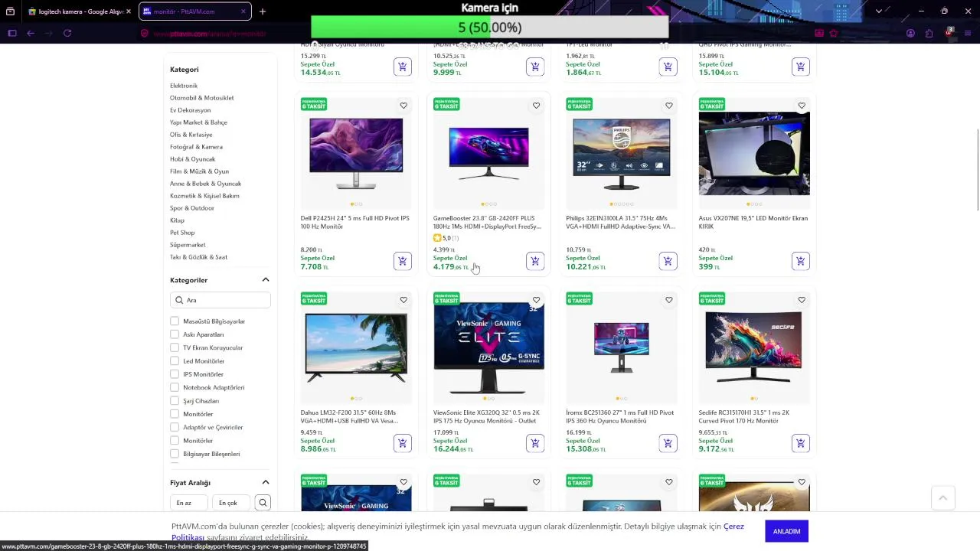Check the Masaüstü Bilgisayarlar checkbox
Viewport: 980px width, 551px height.
click(175, 321)
